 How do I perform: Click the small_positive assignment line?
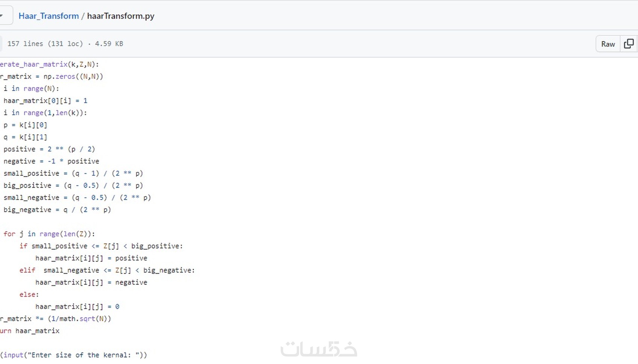[x=73, y=173]
